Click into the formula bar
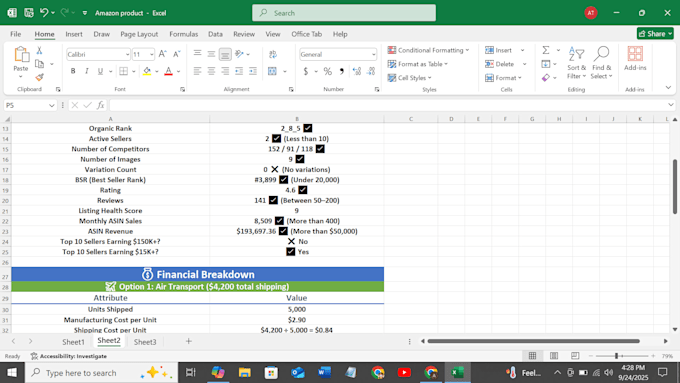 tap(388, 105)
